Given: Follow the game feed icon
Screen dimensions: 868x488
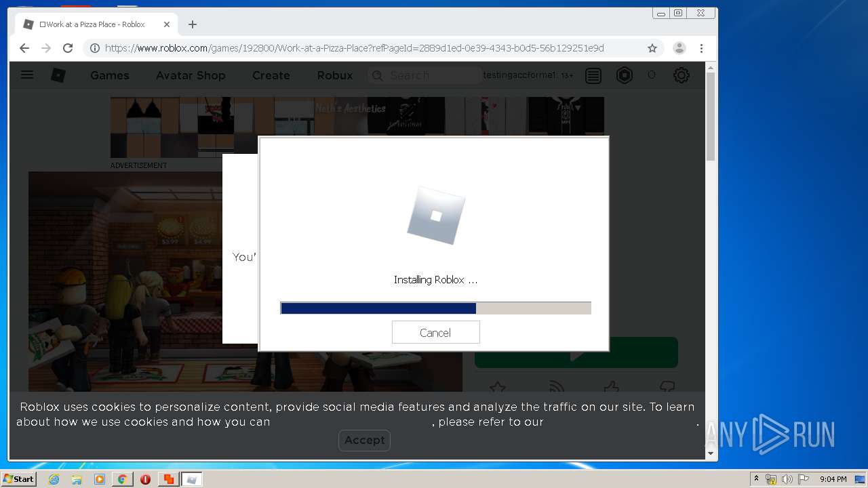Looking at the screenshot, I should (x=556, y=386).
